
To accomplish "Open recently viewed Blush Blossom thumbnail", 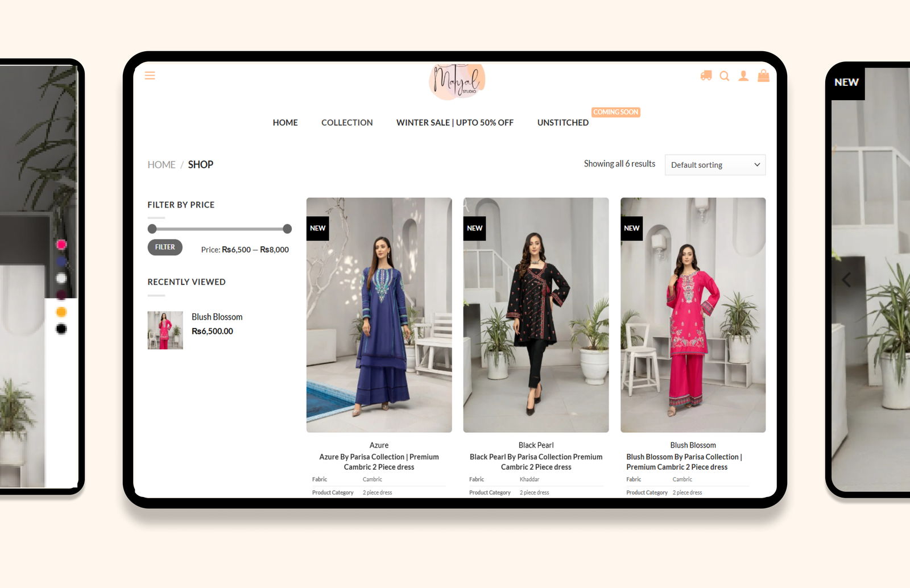I will [x=165, y=330].
